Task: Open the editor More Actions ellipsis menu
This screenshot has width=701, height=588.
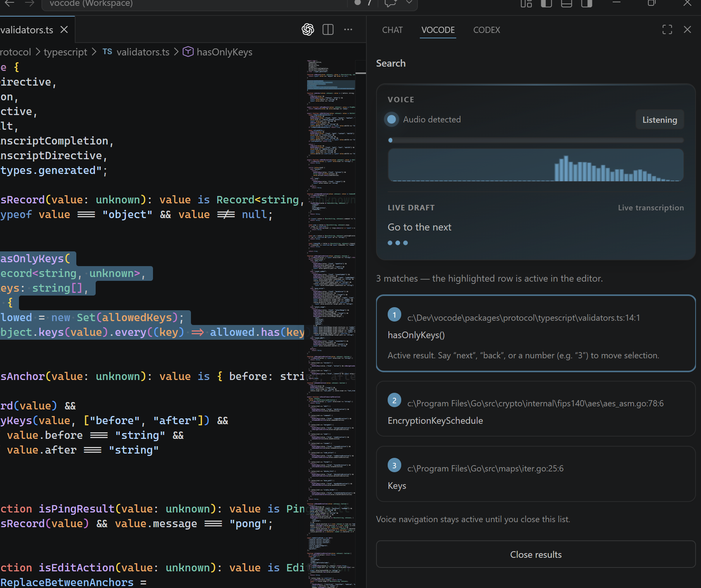Action: [348, 29]
